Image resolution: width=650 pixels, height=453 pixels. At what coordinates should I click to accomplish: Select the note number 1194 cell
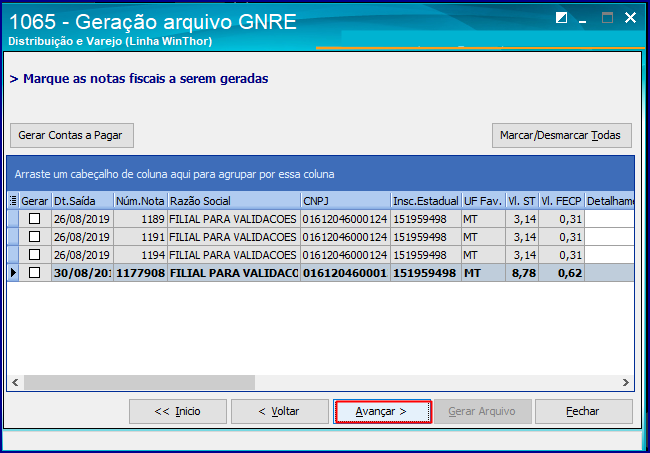tap(141, 255)
